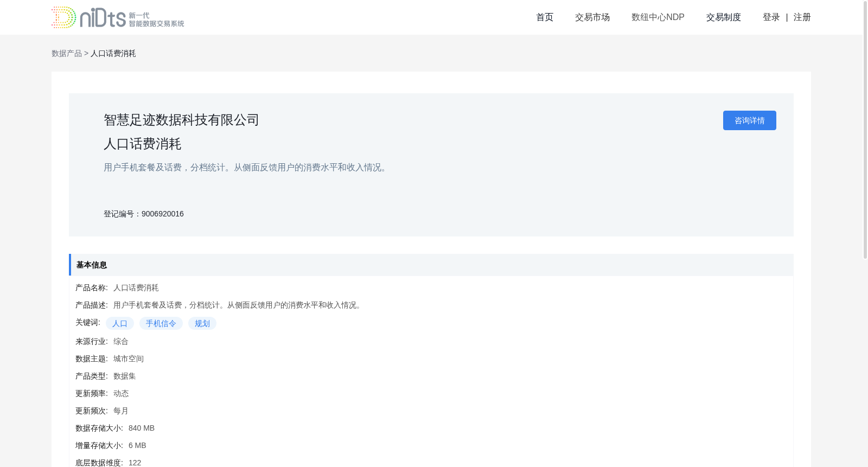Viewport: 868px width, 467px height.
Task: Click the 底层数据维度 value 122
Action: (x=135, y=463)
